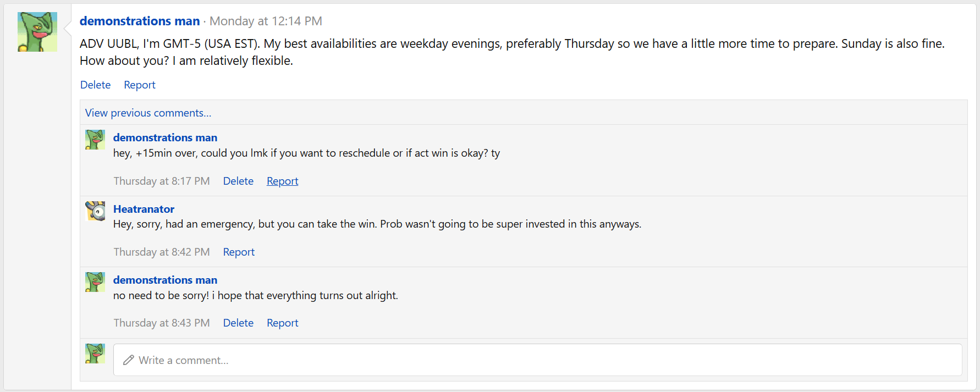Report Heatranator's 8:42 PM comment
The height and width of the screenshot is (392, 980).
point(239,252)
